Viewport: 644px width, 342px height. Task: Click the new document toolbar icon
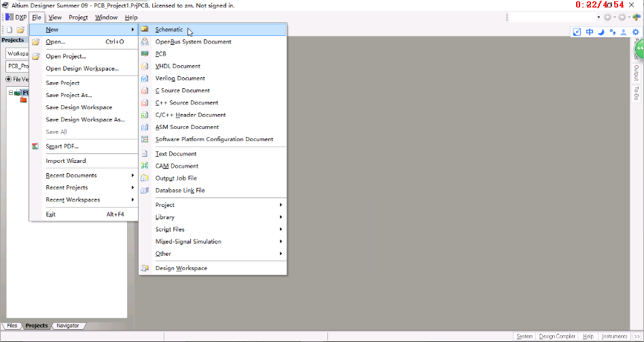point(10,30)
